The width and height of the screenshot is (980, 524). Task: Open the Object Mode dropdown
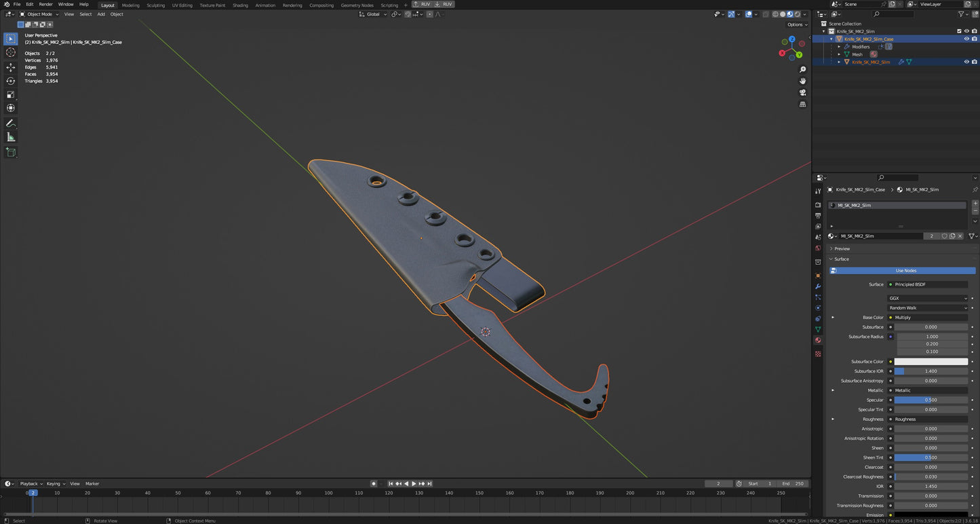pos(39,14)
